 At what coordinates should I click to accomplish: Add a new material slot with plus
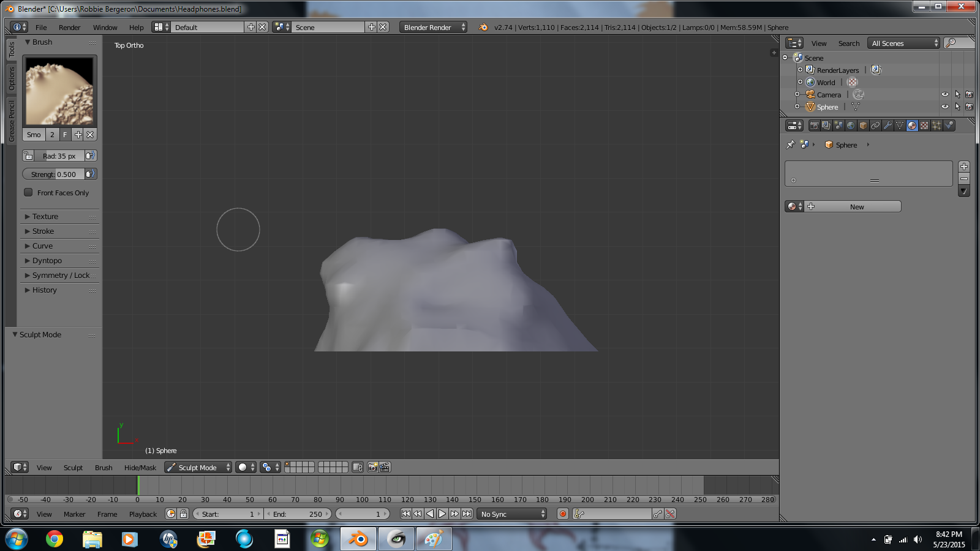[964, 167]
